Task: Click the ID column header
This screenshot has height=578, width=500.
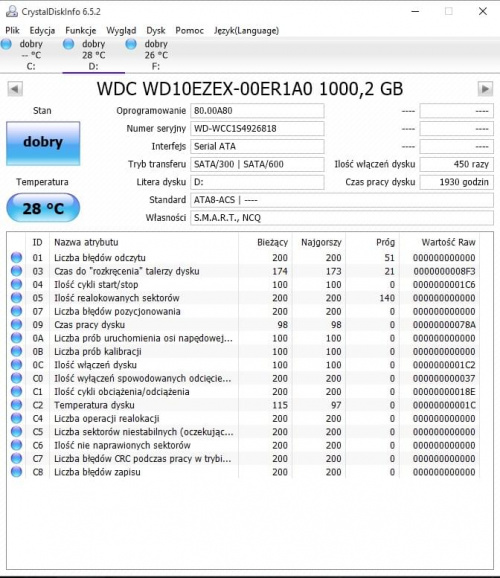Action: click(x=38, y=242)
